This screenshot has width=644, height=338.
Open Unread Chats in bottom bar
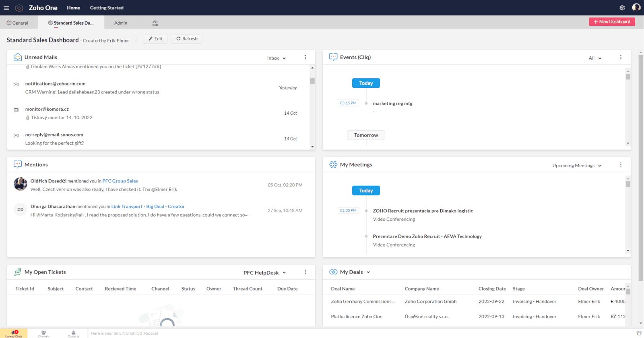(x=14, y=334)
